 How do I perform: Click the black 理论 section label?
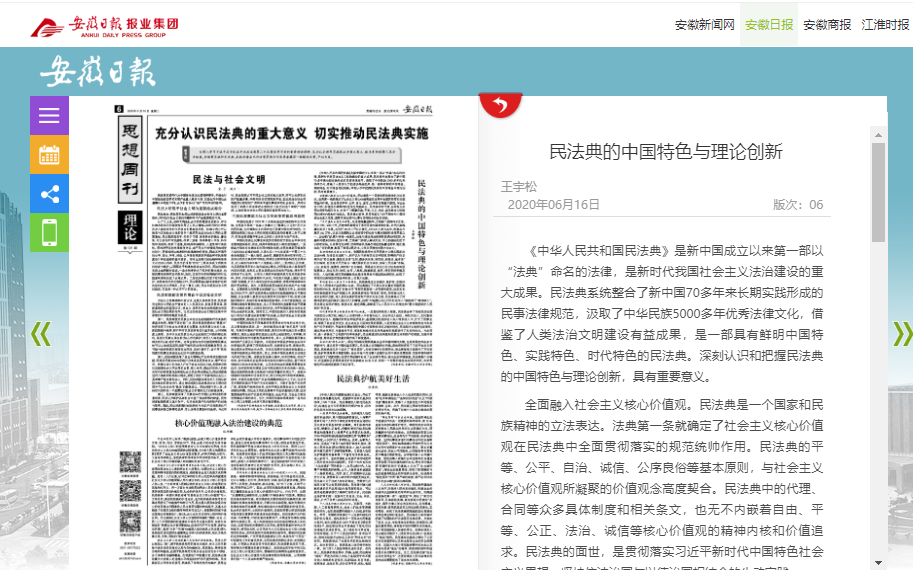(130, 227)
